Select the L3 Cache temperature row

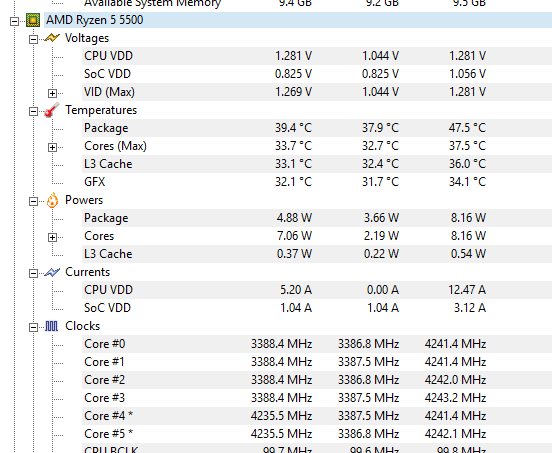317,164
